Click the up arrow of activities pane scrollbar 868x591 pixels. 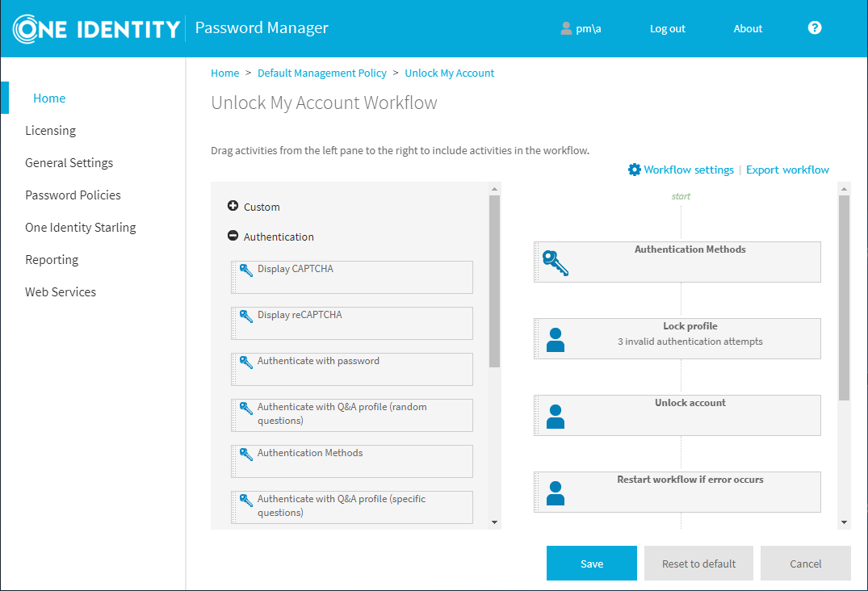click(494, 189)
